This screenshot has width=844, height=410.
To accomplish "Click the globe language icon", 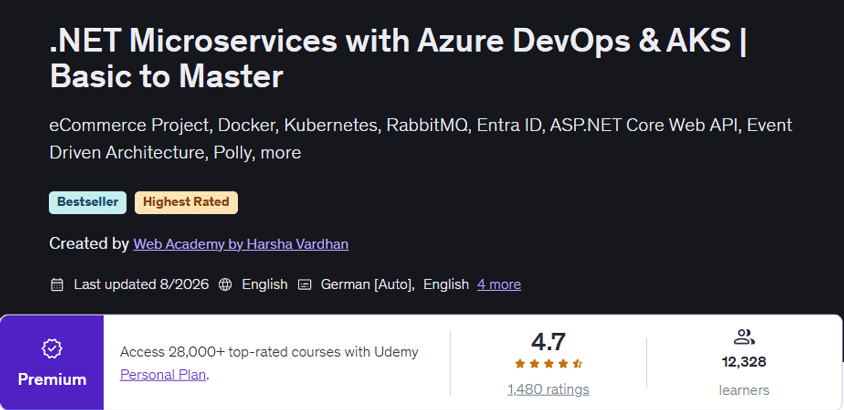I will coord(225,285).
